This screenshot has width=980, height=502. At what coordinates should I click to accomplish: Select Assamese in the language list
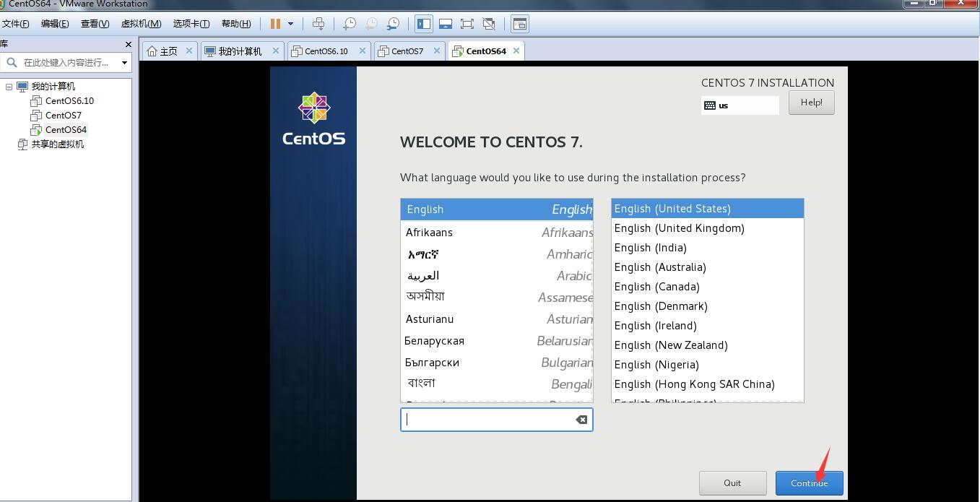497,297
